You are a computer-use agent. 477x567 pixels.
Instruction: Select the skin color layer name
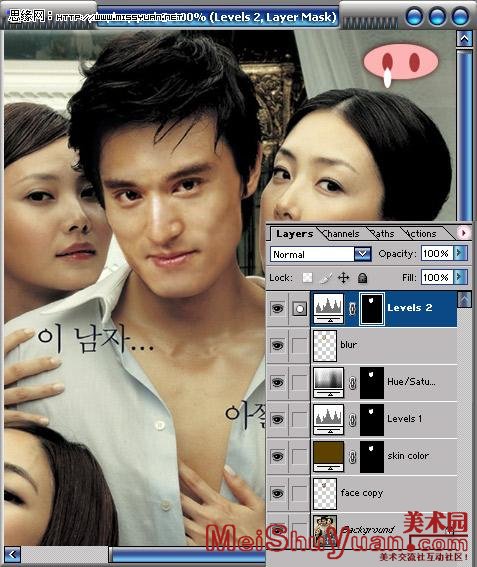pos(408,456)
